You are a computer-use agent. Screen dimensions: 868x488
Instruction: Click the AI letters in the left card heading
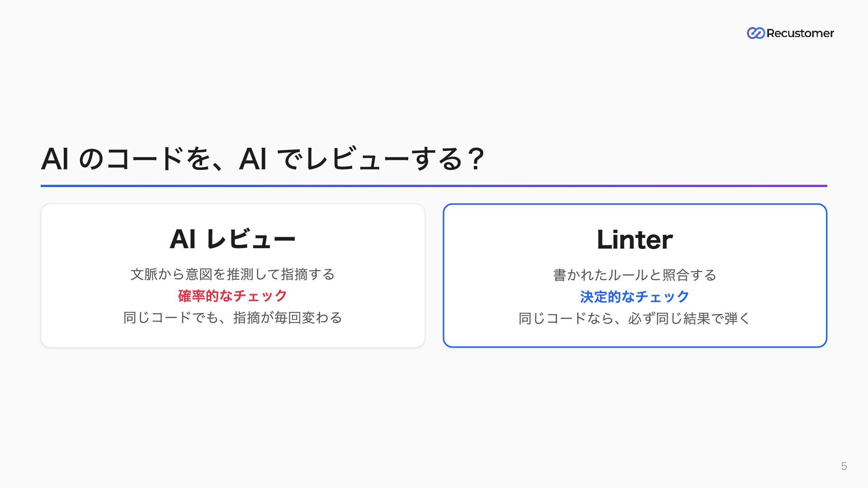pyautogui.click(x=183, y=239)
